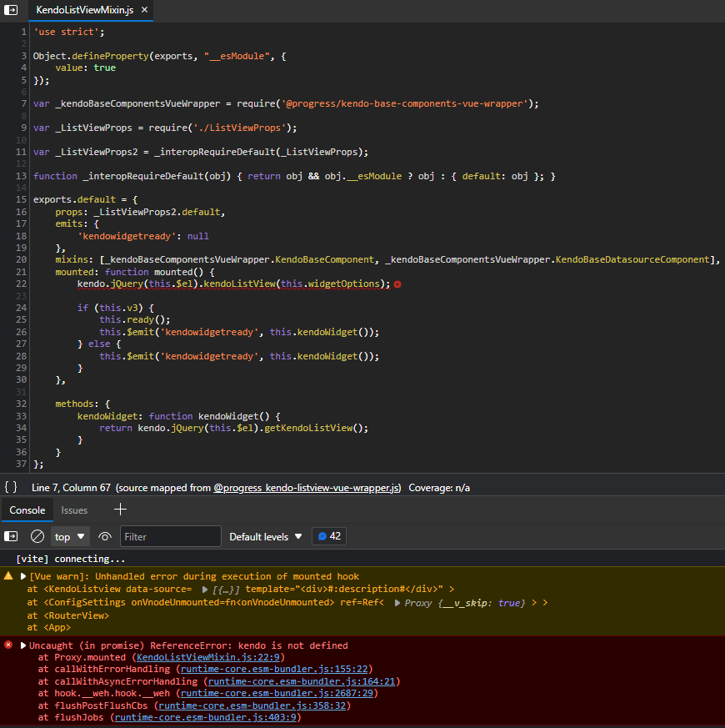Toggle the sources navigator sidebar
725x728 pixels.
click(x=12, y=12)
